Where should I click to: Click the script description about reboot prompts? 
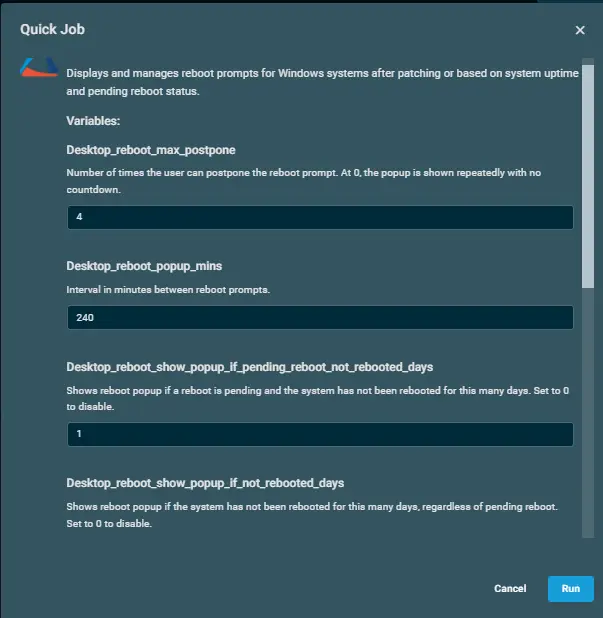coord(320,81)
